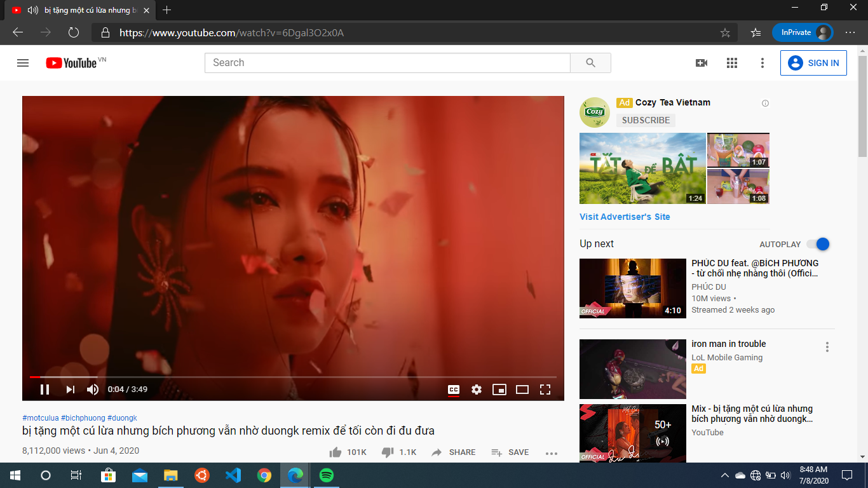The height and width of the screenshot is (488, 868).
Task: Open Visual Studio Code from taskbar
Action: 233,475
